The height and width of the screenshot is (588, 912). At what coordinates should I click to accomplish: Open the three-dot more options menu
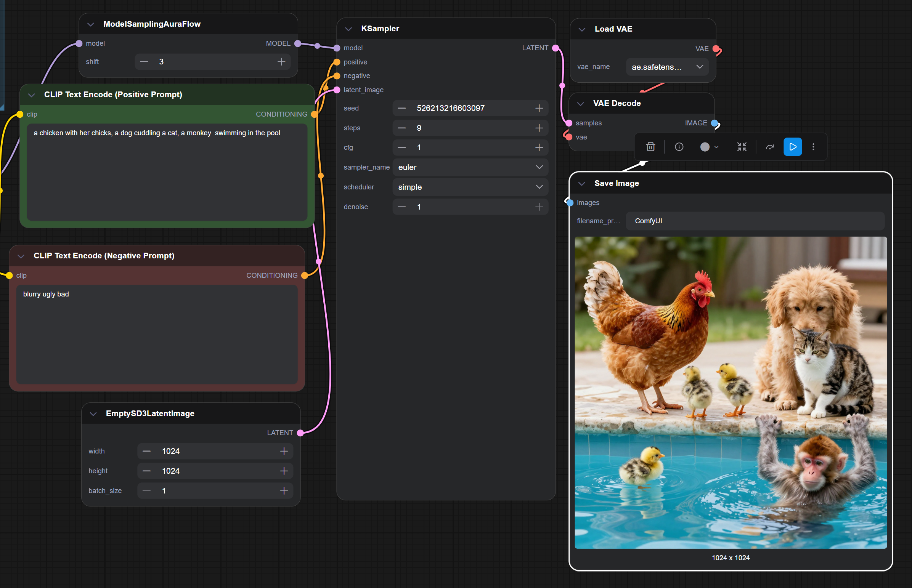click(814, 147)
